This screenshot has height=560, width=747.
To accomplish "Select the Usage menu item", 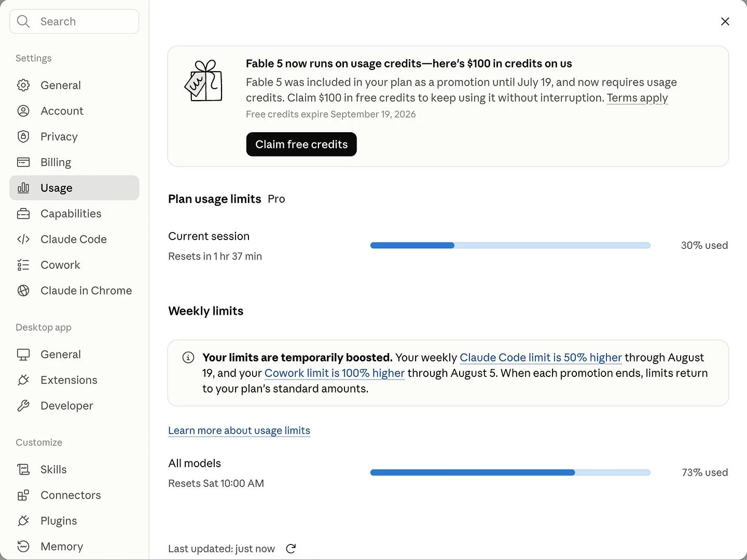I will coord(74,188).
